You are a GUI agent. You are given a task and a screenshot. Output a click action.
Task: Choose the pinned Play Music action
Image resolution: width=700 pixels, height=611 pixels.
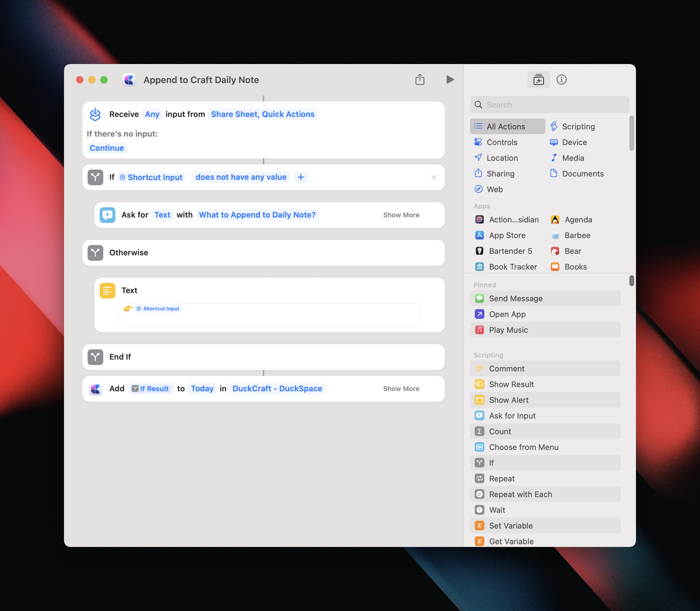pos(545,330)
